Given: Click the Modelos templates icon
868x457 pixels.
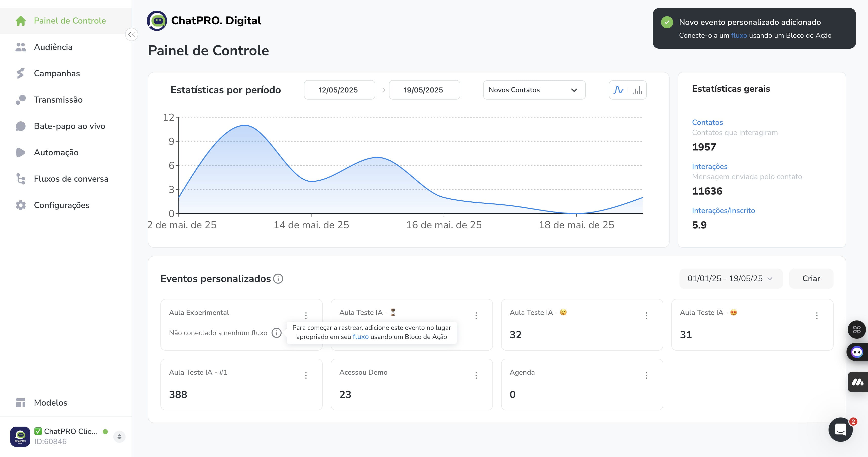Looking at the screenshot, I should click(20, 403).
